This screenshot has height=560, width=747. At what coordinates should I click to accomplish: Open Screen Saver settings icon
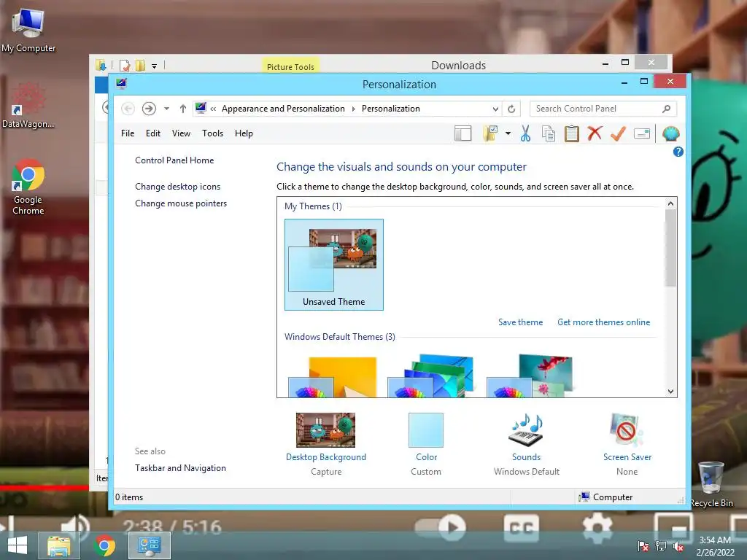pos(627,430)
